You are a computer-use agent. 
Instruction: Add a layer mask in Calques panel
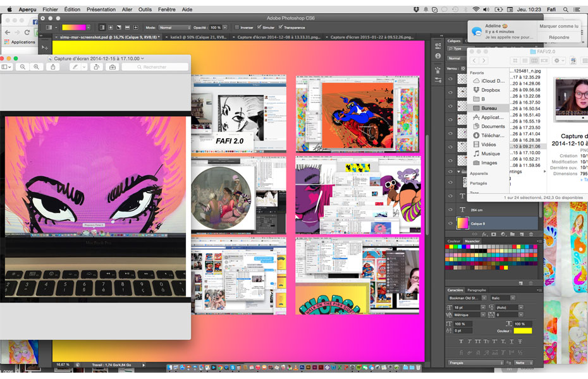(x=494, y=234)
